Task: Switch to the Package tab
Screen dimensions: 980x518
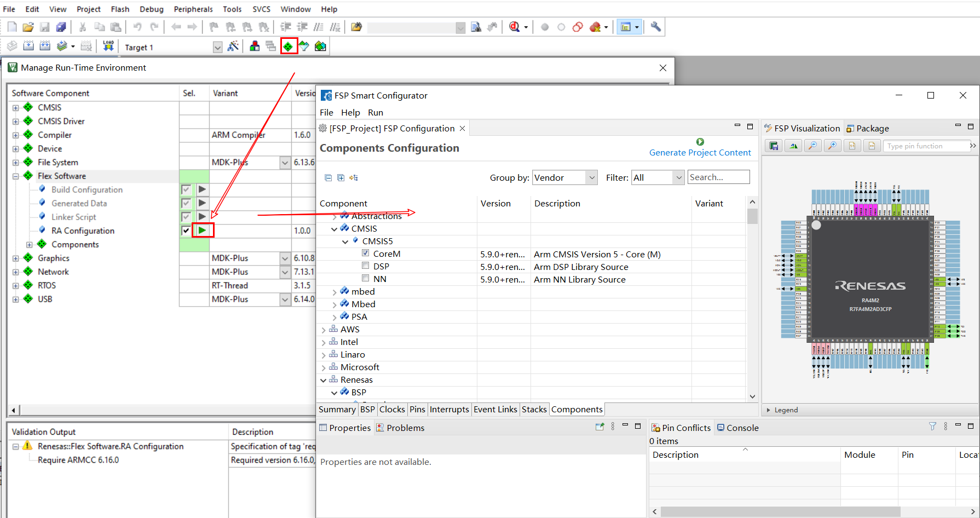Action: [868, 129]
